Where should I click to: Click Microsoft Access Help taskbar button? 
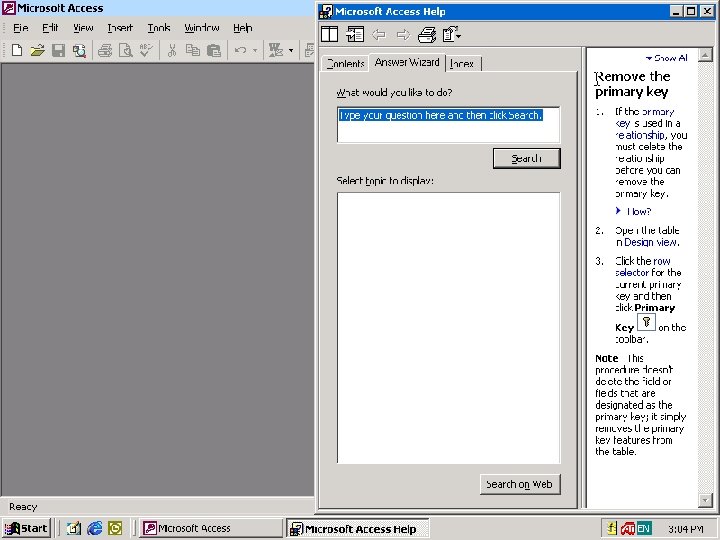coord(358,529)
